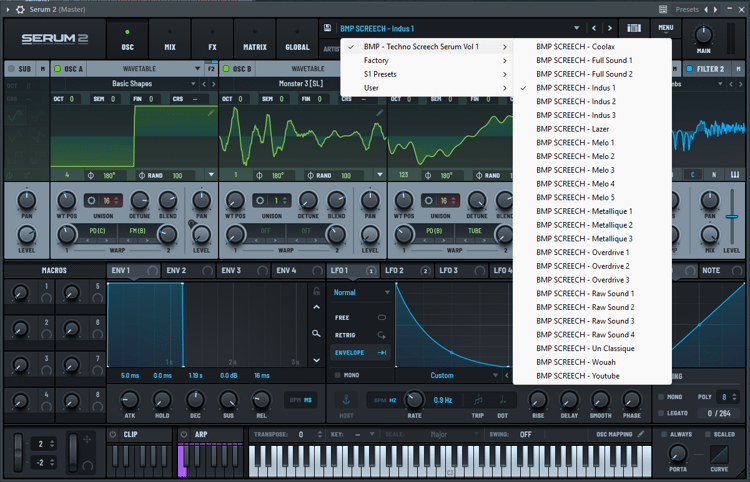Click the OSC B unison mode icon
The width and height of the screenshot is (750, 482).
[260, 200]
